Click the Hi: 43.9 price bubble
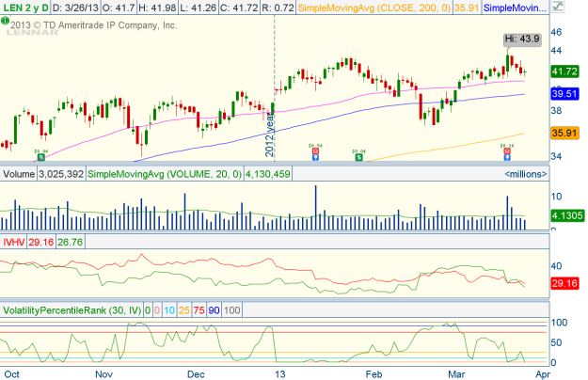588x380 pixels. coord(522,39)
